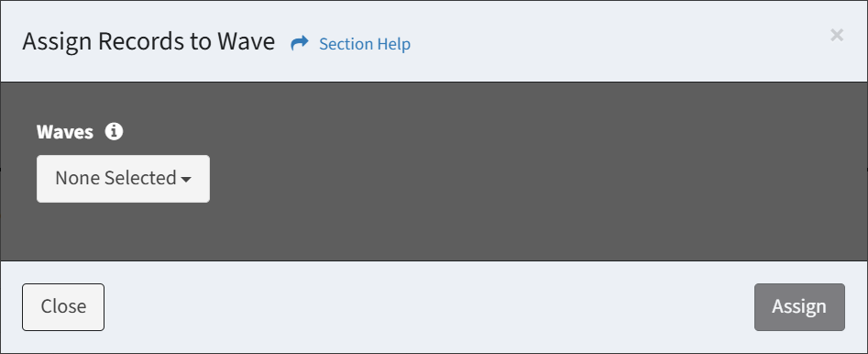The image size is (868, 354).
Task: Select the None Selected text in the dropdown
Action: tap(115, 178)
